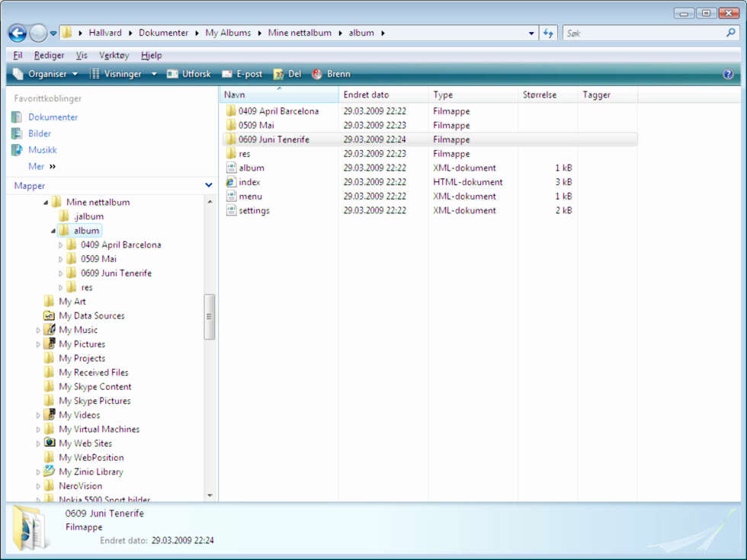This screenshot has width=747, height=560.
Task: Select NeroVision folder in tree
Action: (81, 486)
